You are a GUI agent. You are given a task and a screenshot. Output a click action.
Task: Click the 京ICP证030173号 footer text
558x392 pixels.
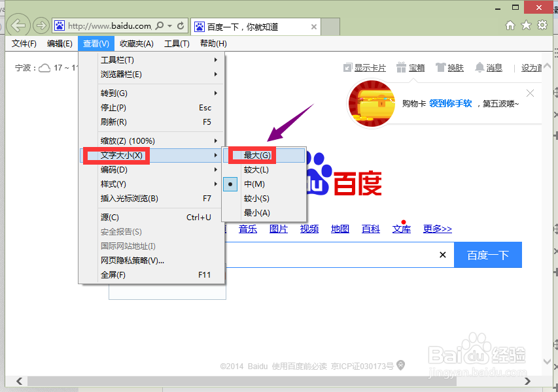pyautogui.click(x=362, y=367)
